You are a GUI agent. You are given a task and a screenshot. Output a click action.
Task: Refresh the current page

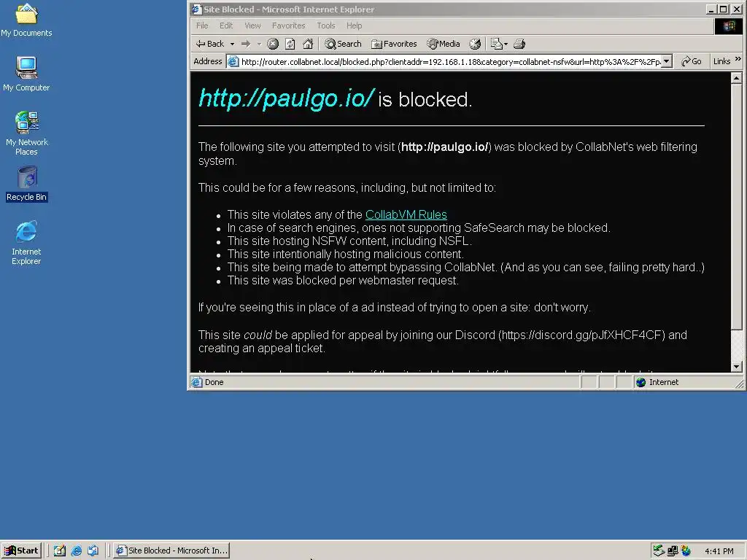290,44
